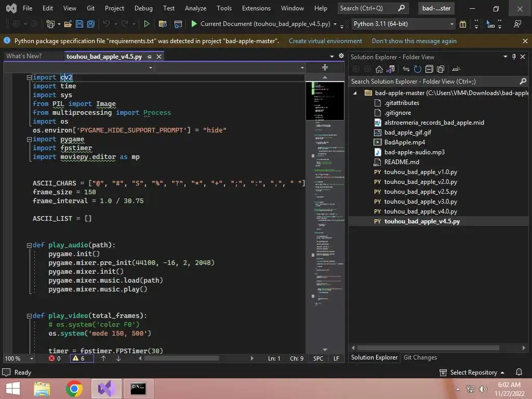Screen dimensions: 532x399
Task: Open editor tab settings gear icon
Action: pos(341,56)
